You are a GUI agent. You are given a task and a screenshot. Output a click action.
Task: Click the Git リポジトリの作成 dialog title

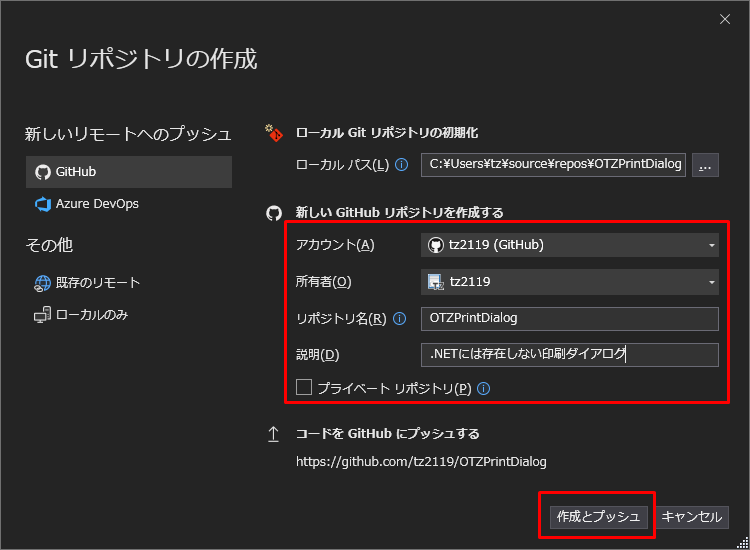tap(141, 59)
